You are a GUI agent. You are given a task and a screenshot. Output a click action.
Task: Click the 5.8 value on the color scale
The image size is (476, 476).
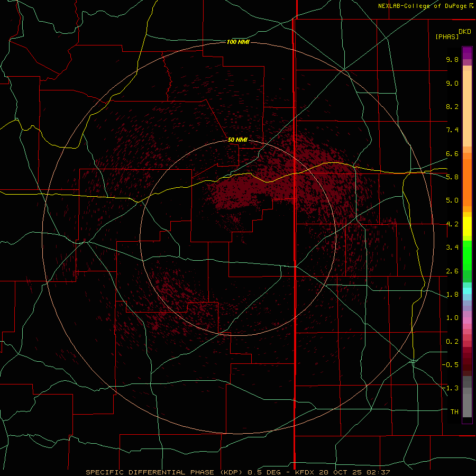coord(452,177)
